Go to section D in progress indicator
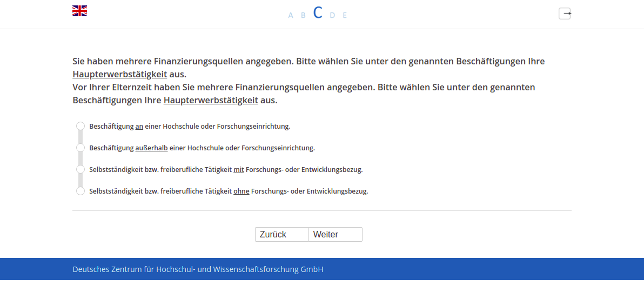Screen dimensions: 644x285 pyautogui.click(x=332, y=16)
